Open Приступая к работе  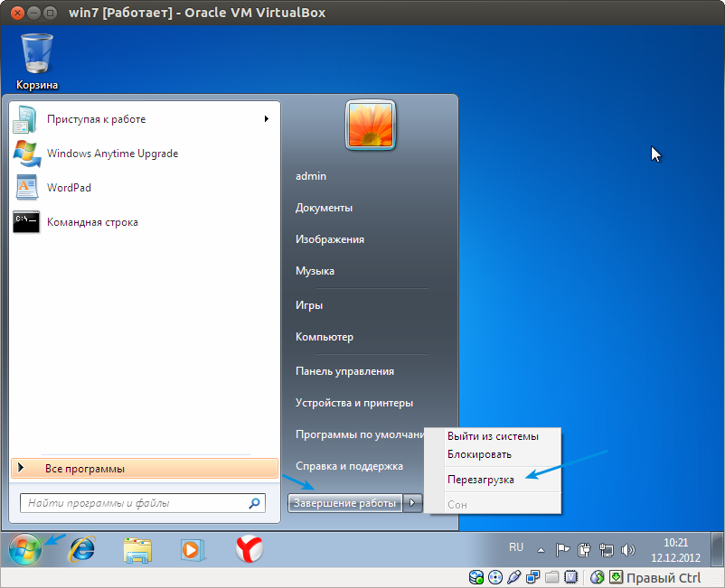[x=145, y=119]
